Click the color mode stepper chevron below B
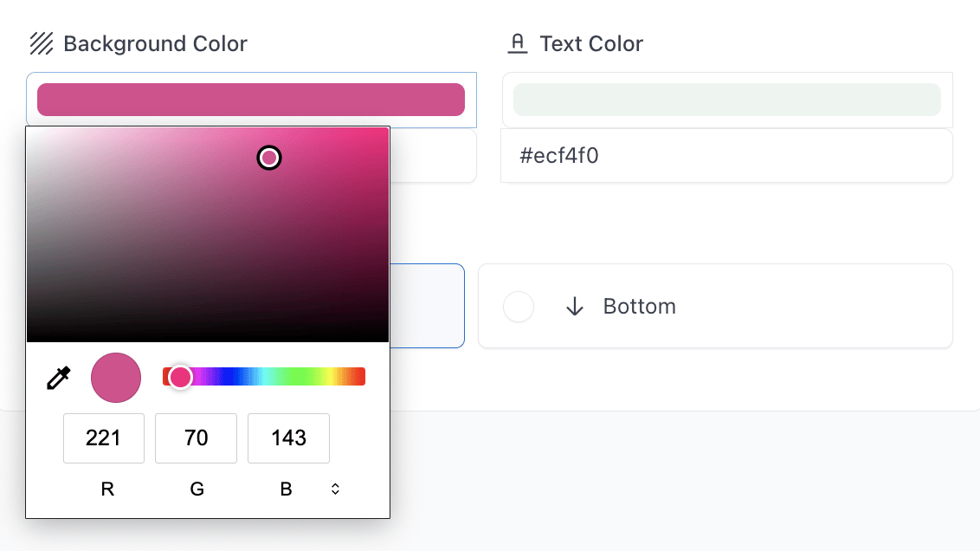 pyautogui.click(x=335, y=488)
